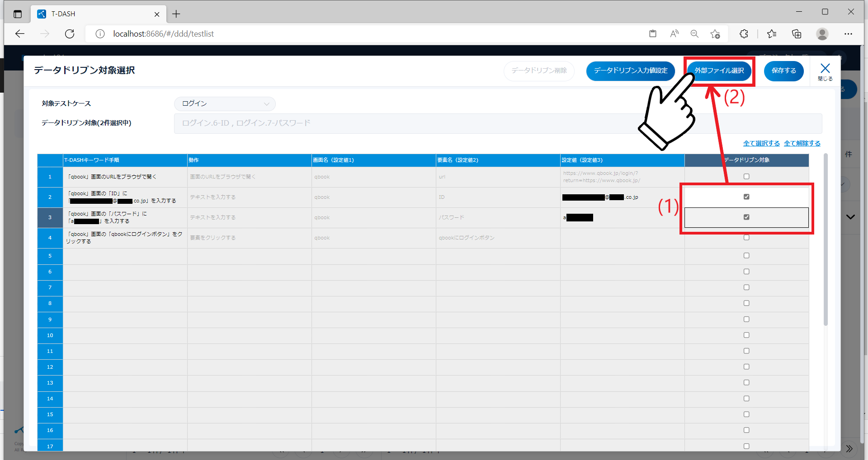Viewport: 868px width, 460px height.
Task: Open the browser profile avatar icon
Action: 822,34
